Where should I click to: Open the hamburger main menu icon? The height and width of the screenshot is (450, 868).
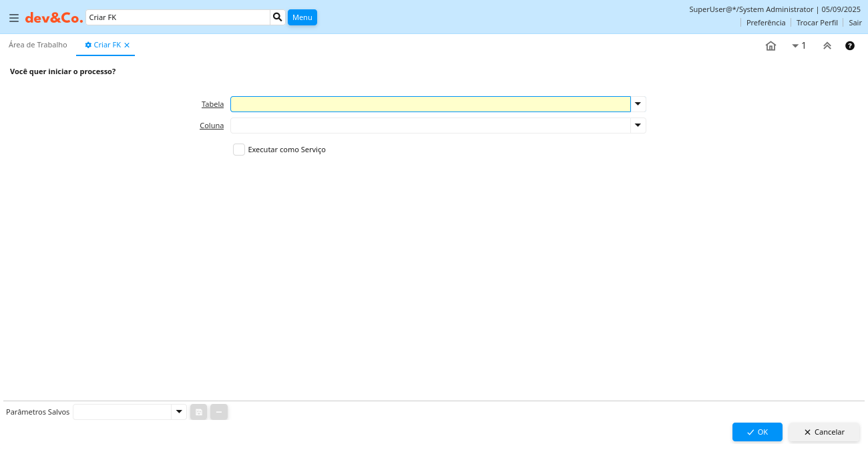pos(14,18)
